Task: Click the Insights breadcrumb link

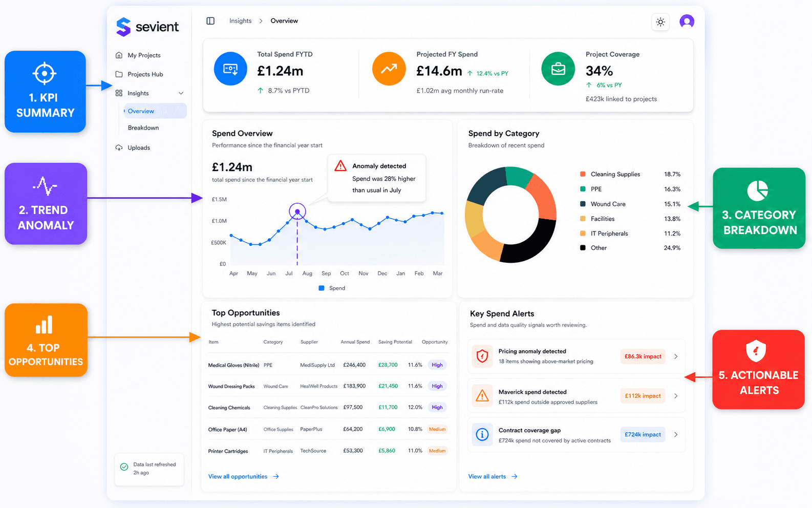Action: 240,21
